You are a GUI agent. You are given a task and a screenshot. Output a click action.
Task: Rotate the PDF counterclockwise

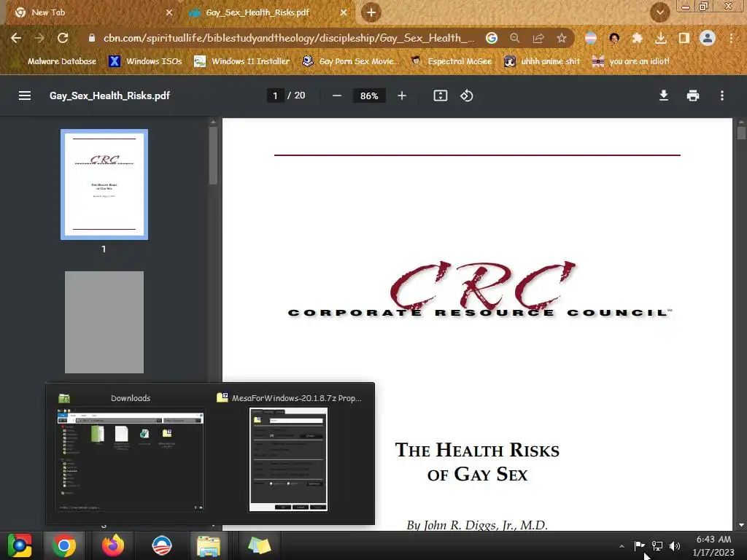(466, 96)
